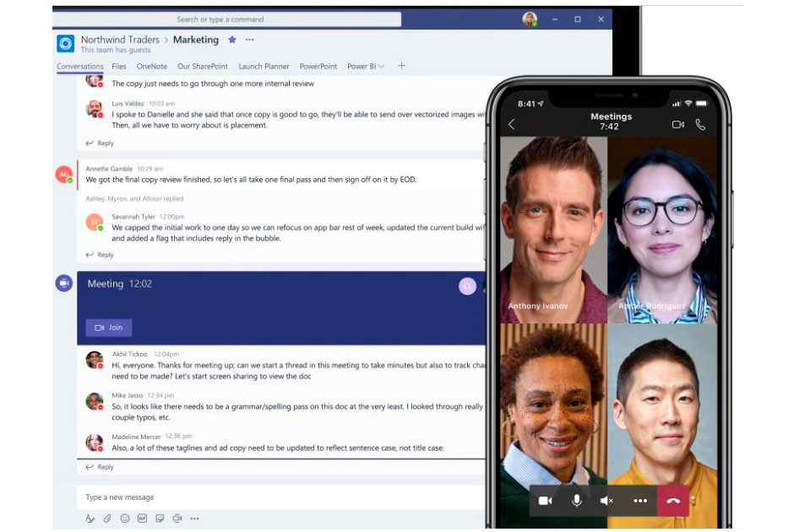Attach a file with the paperclip icon
The width and height of the screenshot is (794, 532).
(107, 518)
